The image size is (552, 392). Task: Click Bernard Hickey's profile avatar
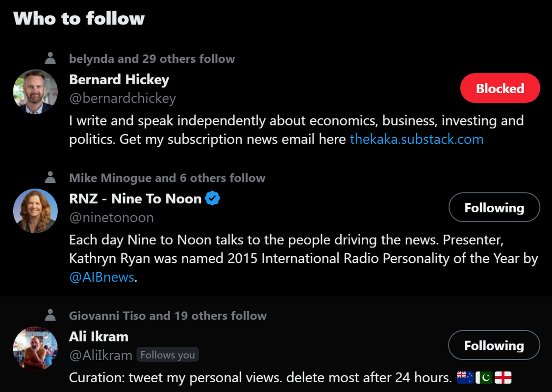[35, 92]
